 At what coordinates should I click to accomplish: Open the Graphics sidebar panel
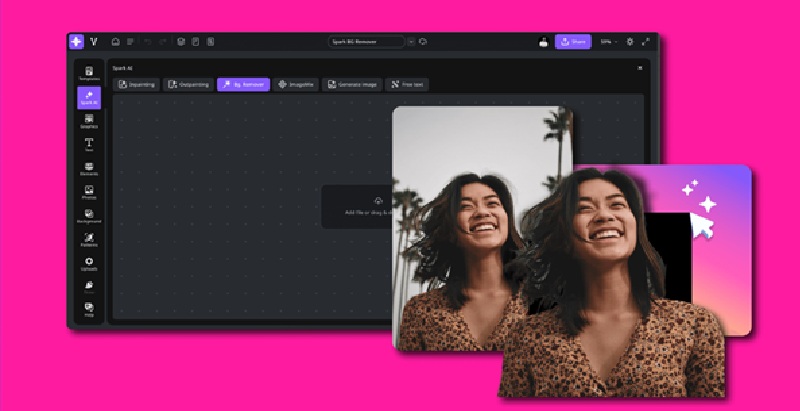pos(89,121)
